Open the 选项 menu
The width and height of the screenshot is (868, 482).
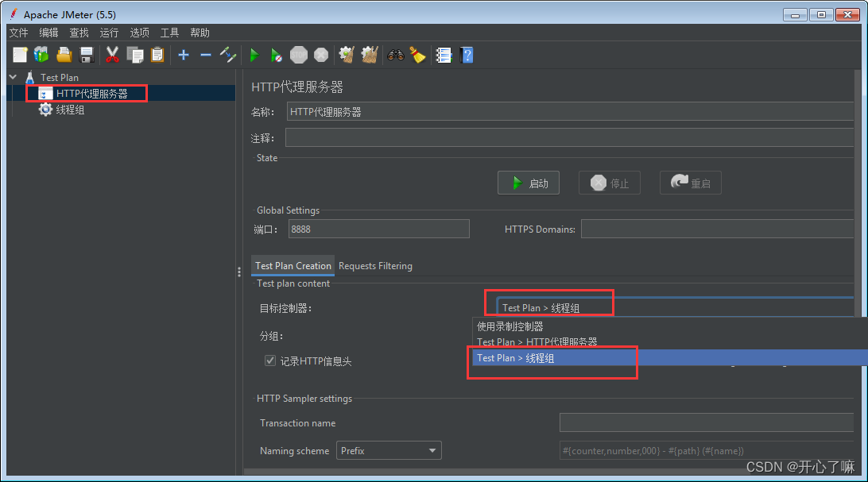click(140, 33)
